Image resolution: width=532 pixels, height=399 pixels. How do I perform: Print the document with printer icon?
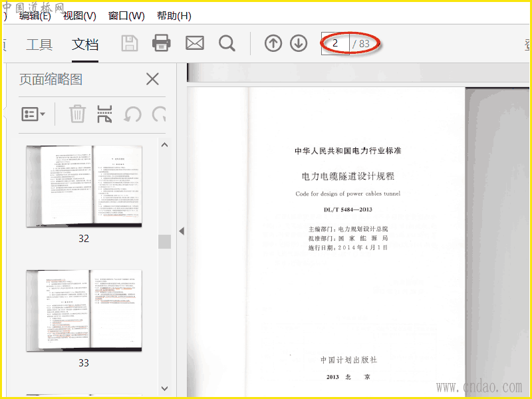(161, 43)
